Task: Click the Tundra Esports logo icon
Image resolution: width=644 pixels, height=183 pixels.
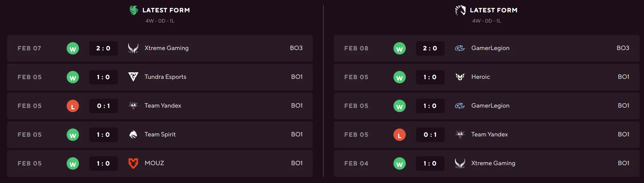Action: (133, 77)
